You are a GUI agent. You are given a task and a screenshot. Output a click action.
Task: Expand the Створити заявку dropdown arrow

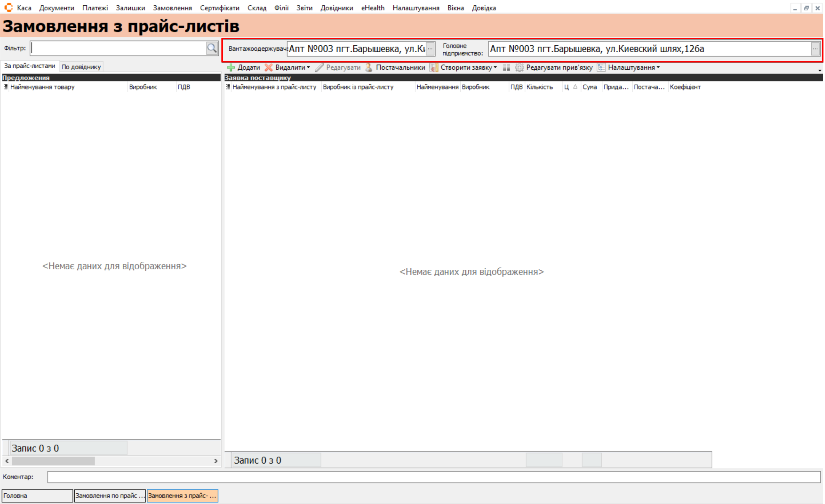coord(495,67)
